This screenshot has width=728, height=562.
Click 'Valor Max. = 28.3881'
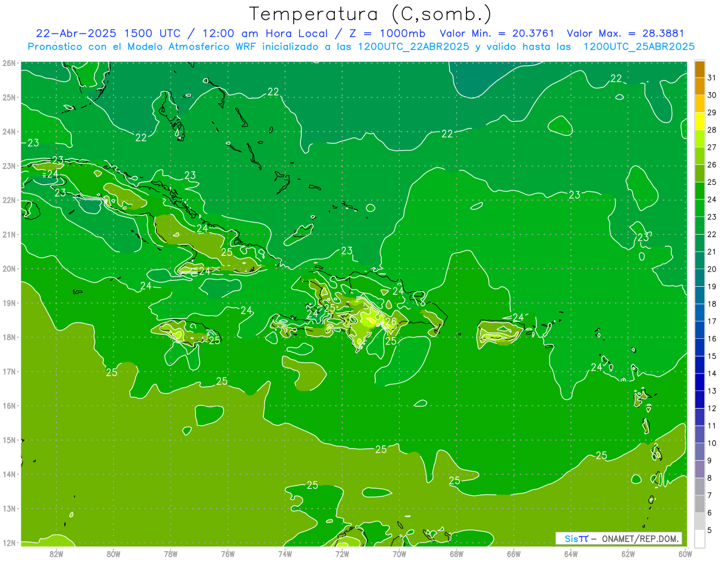click(x=625, y=33)
